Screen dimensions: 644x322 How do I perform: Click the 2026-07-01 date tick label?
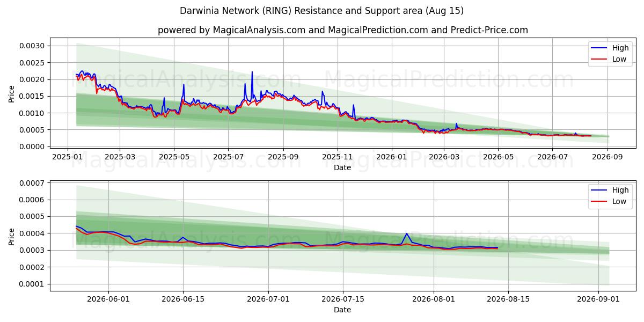tap(268, 299)
